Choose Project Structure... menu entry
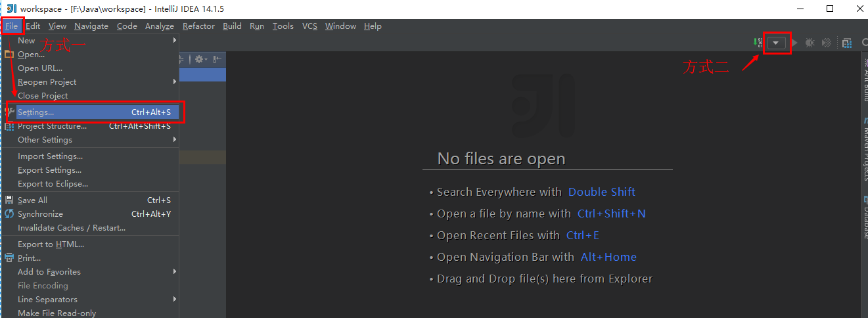 tap(90, 126)
